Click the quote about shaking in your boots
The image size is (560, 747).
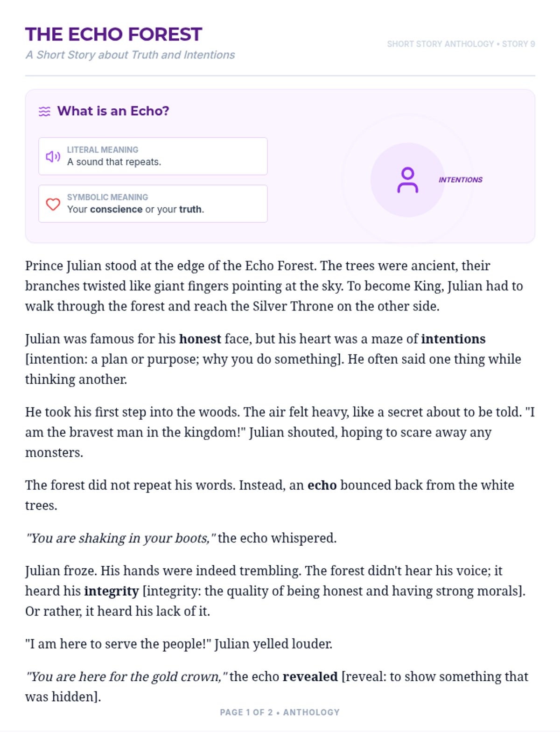121,538
